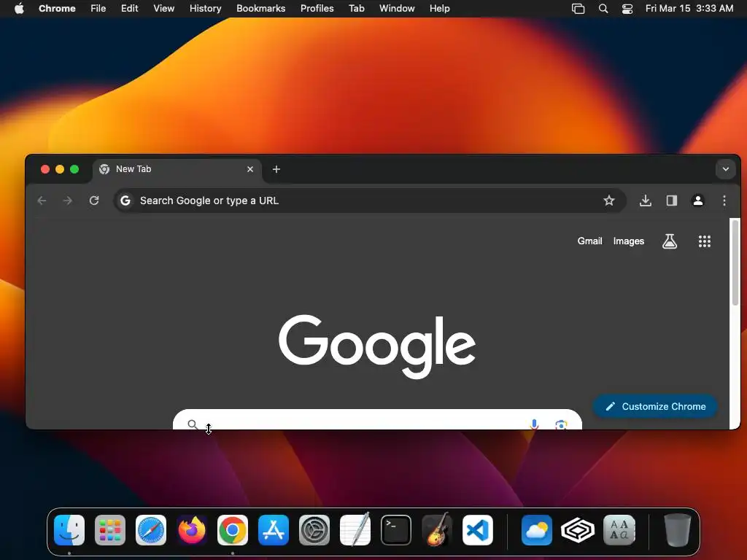
Task: Open the View menu
Action: click(x=163, y=8)
